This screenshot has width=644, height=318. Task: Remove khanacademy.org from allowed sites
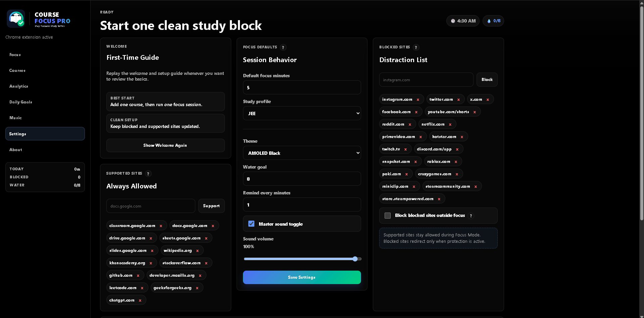pos(151,263)
